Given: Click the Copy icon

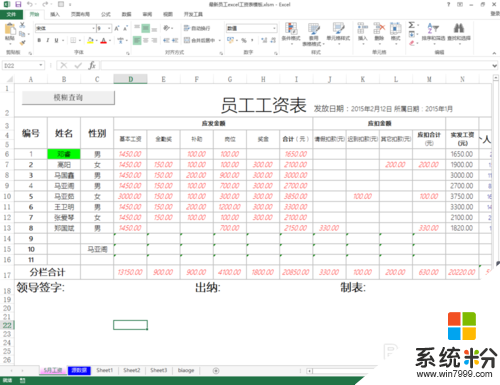Looking at the screenshot, I should coord(22,34).
